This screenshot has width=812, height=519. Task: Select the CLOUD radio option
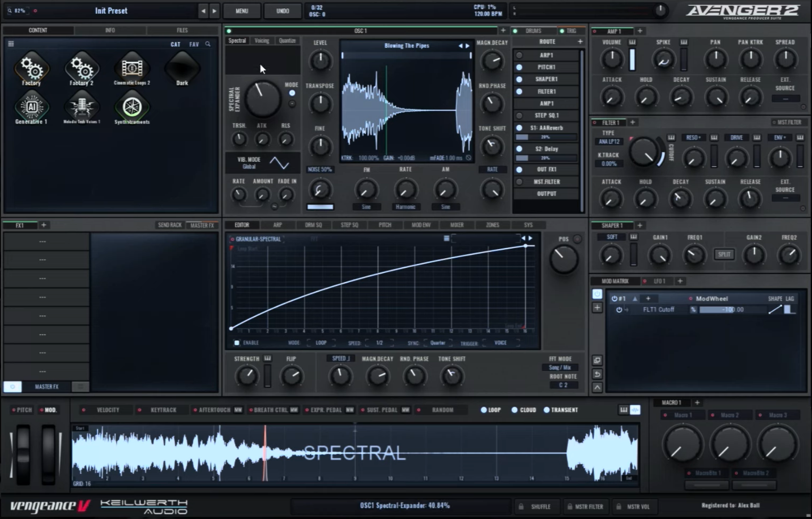click(515, 410)
